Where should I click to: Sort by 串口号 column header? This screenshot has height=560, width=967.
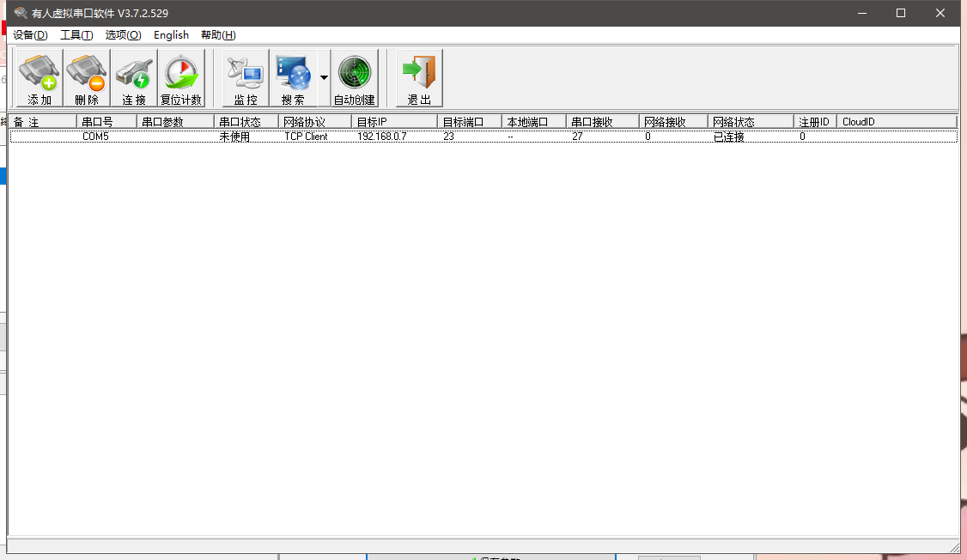coord(106,122)
